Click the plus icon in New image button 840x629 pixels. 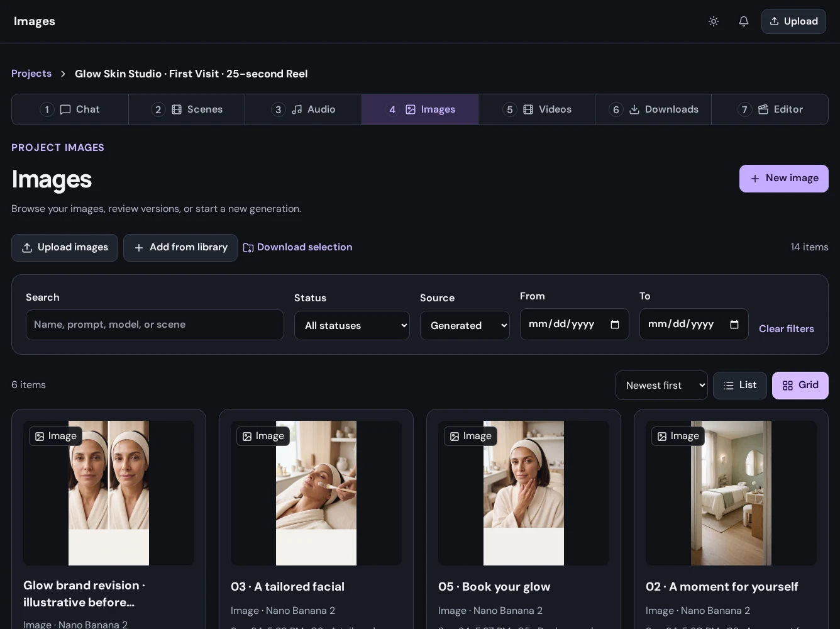(755, 179)
